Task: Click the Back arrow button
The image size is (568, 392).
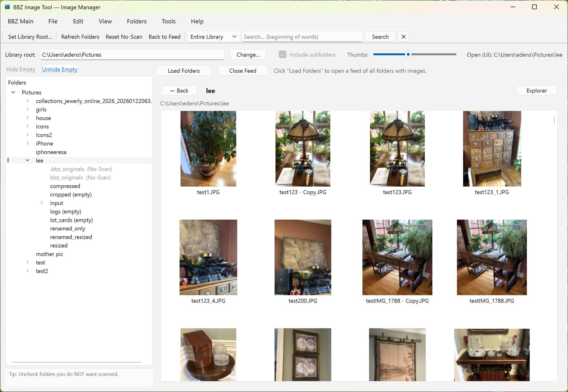Action: point(179,91)
